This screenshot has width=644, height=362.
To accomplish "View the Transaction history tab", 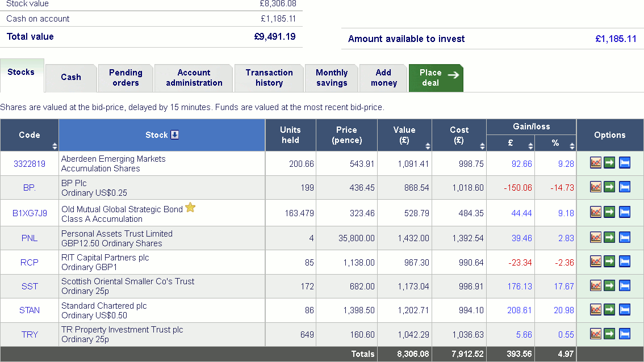I will pyautogui.click(x=269, y=78).
